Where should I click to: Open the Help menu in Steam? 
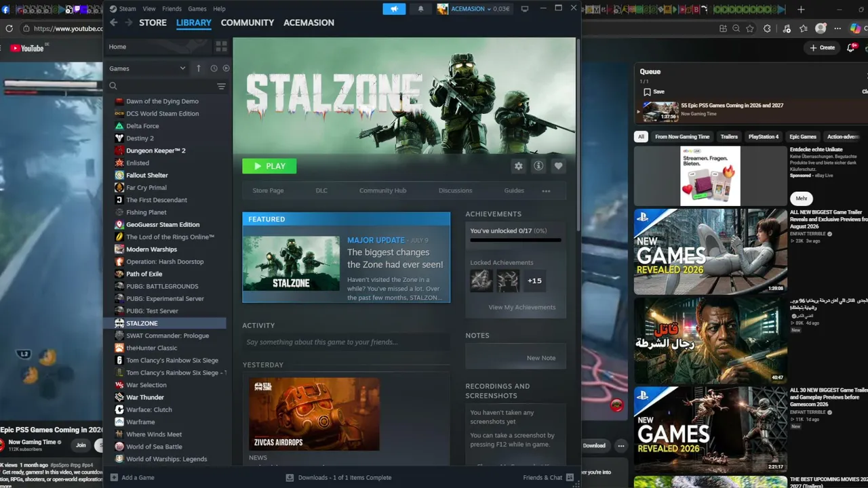tap(219, 9)
